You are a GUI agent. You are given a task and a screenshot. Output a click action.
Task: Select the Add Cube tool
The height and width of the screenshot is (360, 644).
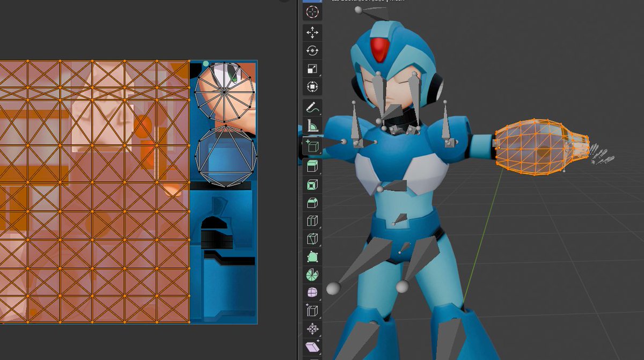[x=312, y=145]
